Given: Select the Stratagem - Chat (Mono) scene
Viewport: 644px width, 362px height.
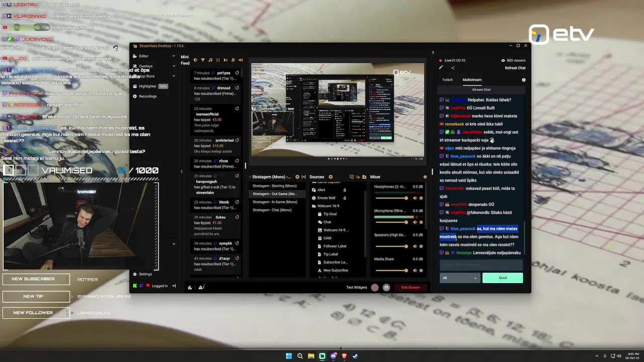Looking at the screenshot, I should [x=278, y=210].
